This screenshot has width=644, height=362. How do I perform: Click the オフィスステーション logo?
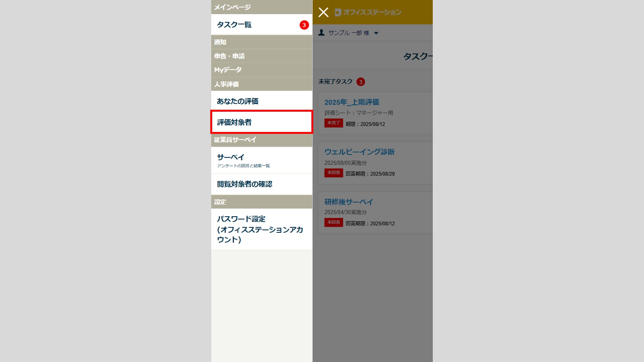(x=368, y=12)
